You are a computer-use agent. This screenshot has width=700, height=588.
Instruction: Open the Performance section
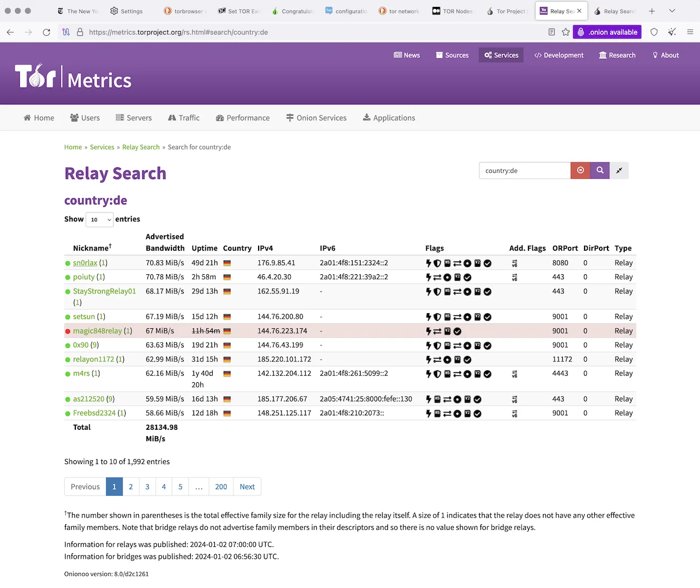243,118
